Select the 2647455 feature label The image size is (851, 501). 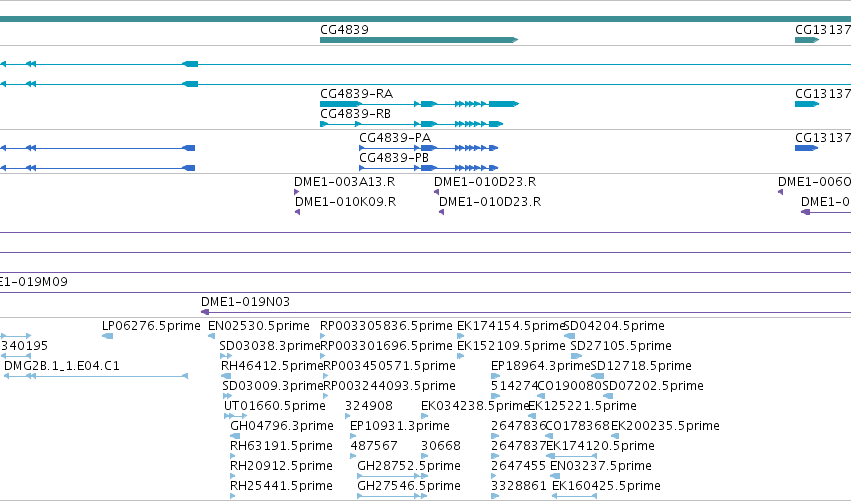point(518,467)
